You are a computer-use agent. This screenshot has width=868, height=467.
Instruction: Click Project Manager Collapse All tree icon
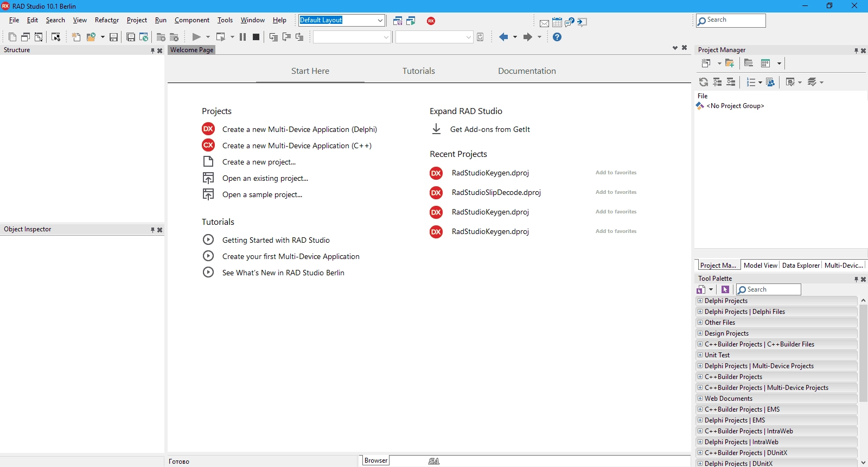[x=731, y=82]
